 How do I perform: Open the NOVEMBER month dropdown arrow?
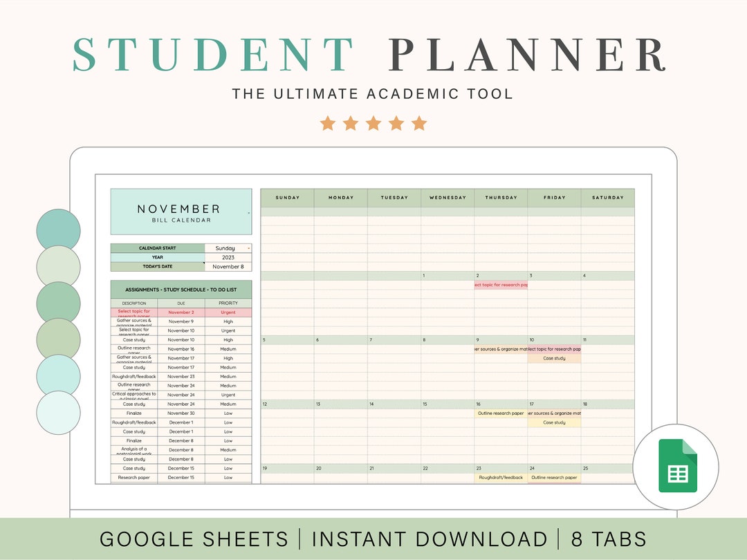pos(249,213)
